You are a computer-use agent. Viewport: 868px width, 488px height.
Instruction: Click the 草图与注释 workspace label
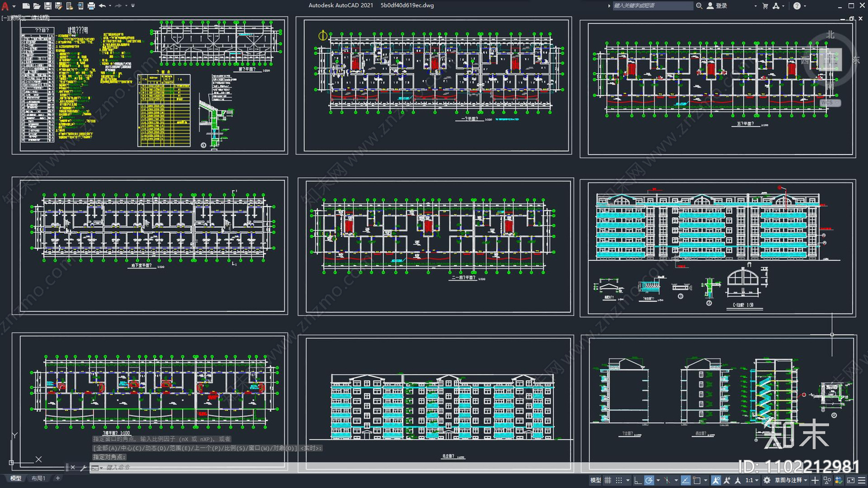coord(788,480)
